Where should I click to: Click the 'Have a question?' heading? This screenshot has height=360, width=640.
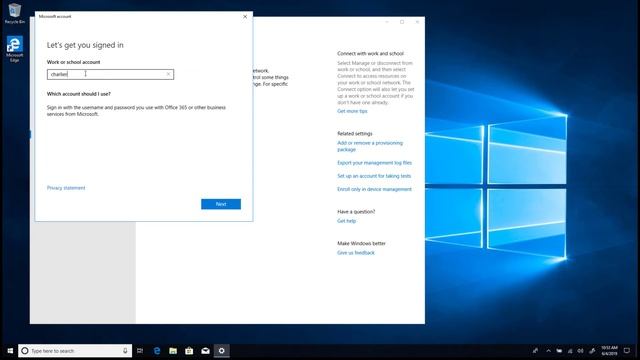pos(356,211)
